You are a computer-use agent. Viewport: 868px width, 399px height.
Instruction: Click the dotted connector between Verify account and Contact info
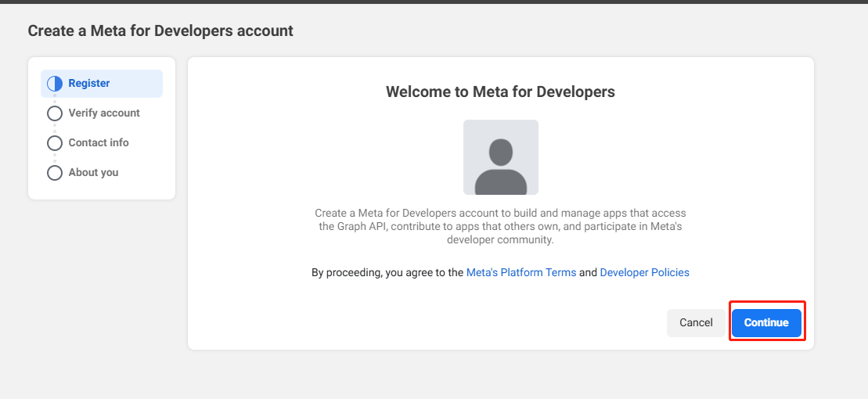pos(55,128)
